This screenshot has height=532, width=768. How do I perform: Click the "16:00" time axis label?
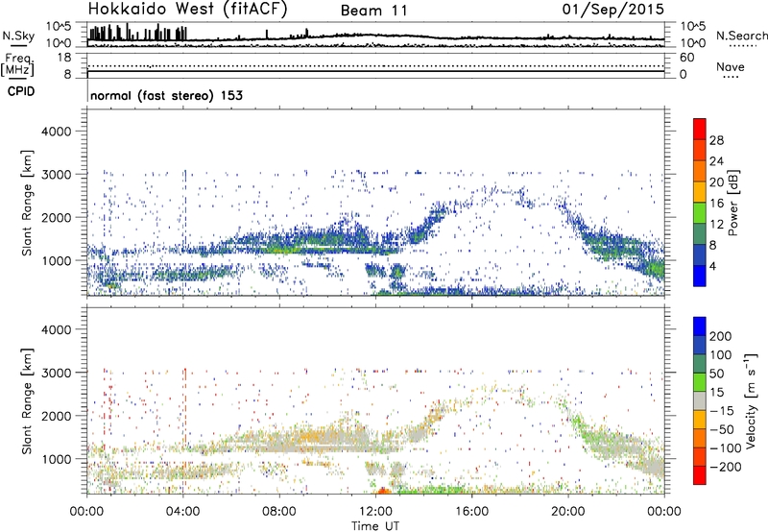[471, 512]
